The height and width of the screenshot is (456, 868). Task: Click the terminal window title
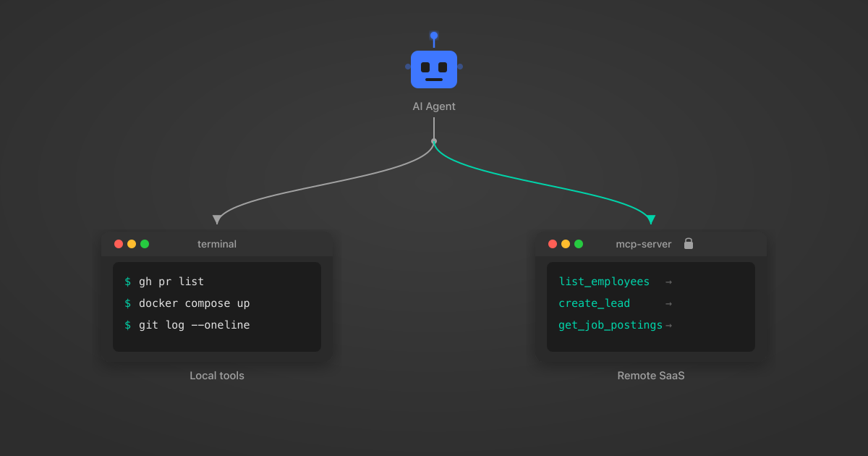pos(217,244)
